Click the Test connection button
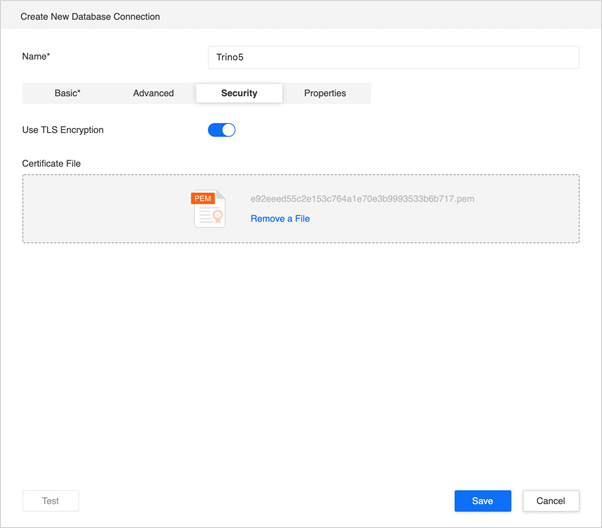602x528 pixels. pyautogui.click(x=51, y=501)
